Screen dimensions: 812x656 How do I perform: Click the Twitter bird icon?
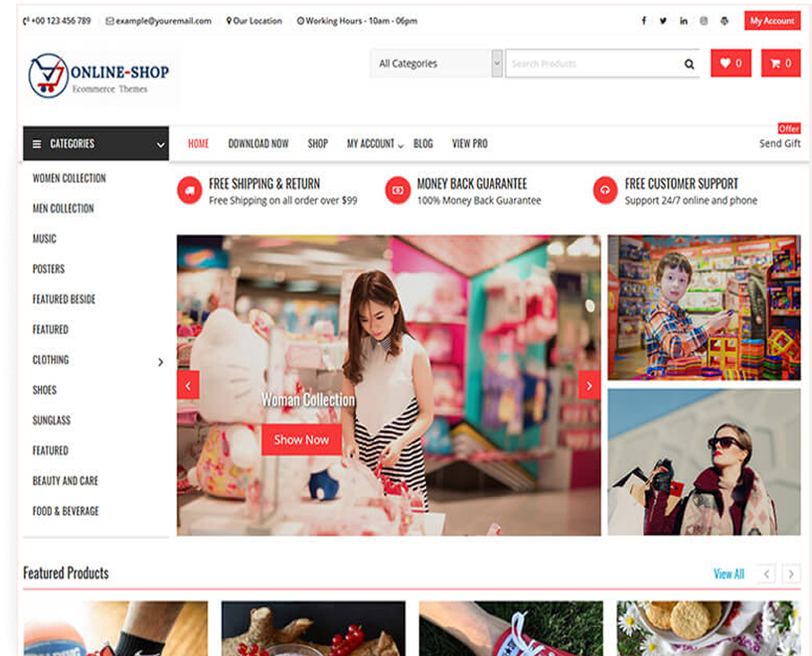pos(663,21)
